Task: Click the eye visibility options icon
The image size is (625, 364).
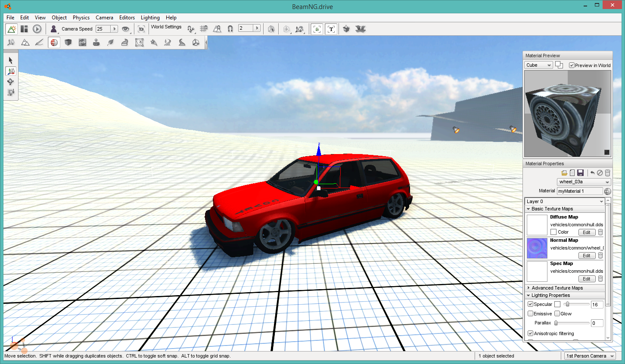Action: point(125,29)
